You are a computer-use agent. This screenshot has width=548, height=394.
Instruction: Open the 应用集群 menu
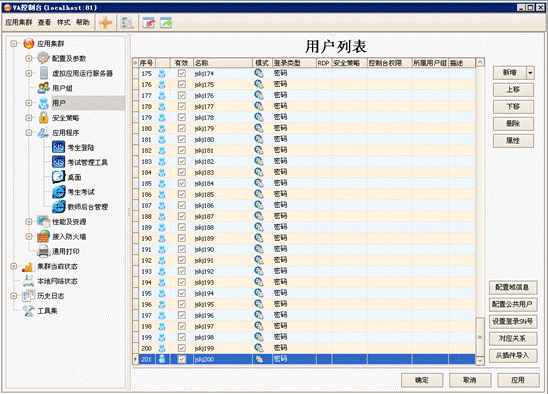19,22
